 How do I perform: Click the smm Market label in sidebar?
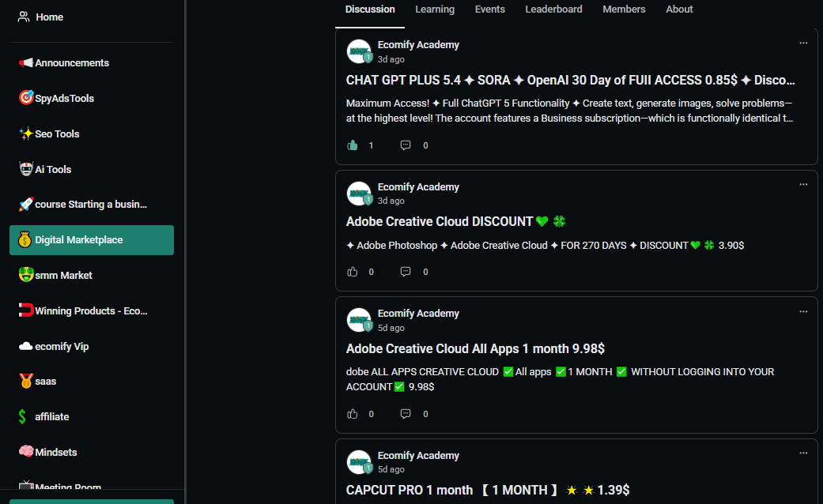tap(63, 276)
